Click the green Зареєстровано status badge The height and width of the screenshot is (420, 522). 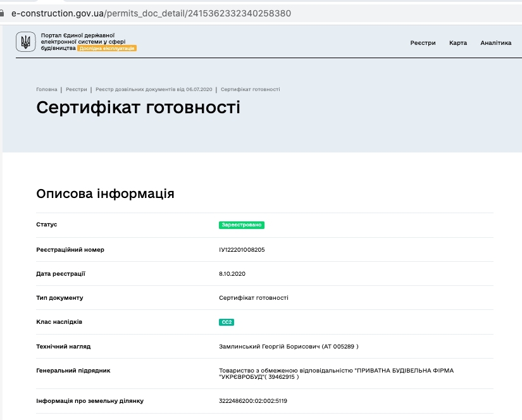point(242,225)
